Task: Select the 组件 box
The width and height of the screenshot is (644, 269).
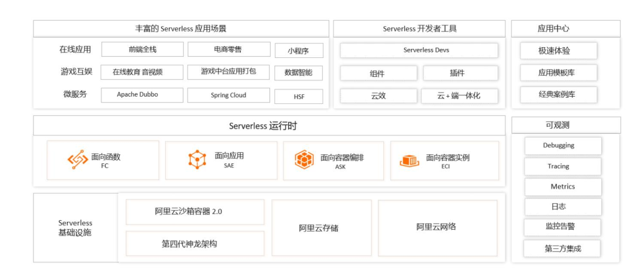Action: click(x=378, y=73)
